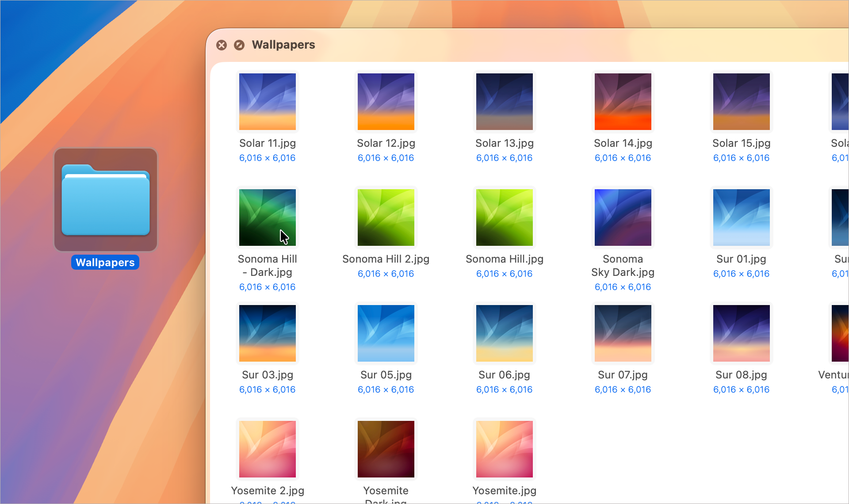
Task: Click the Sonoma Hill 2.jpg image
Action: (386, 218)
